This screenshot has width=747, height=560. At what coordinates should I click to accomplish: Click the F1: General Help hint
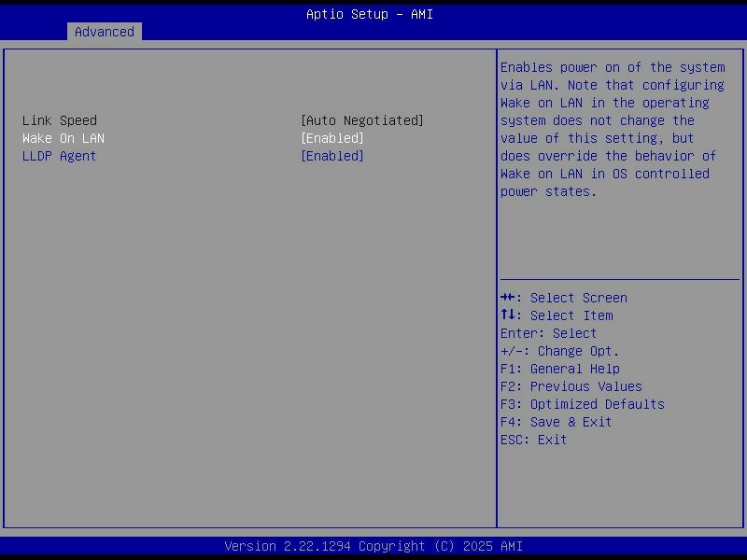559,369
